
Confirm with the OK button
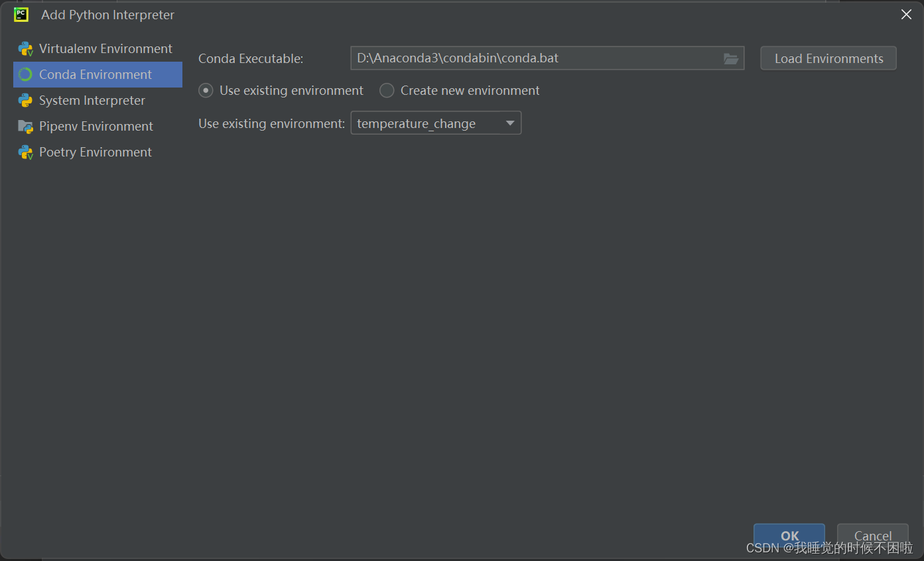click(789, 536)
